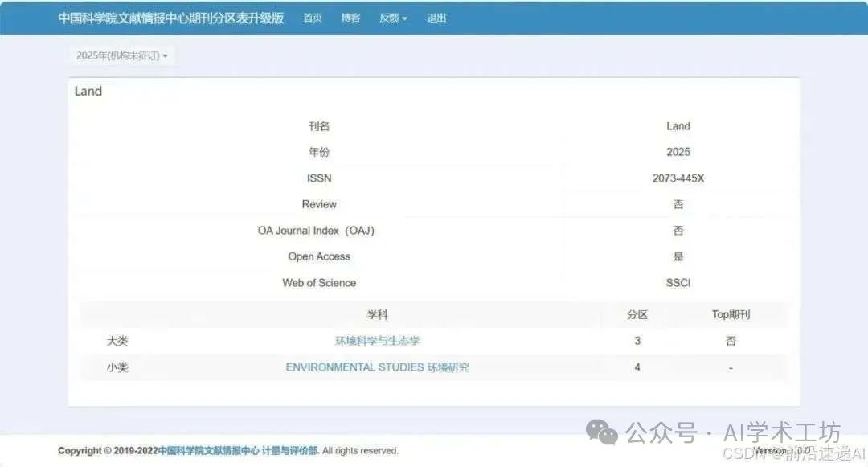Click the OA Journal Index (OAJ) label
Screen dimensions: 868x467
coord(316,231)
